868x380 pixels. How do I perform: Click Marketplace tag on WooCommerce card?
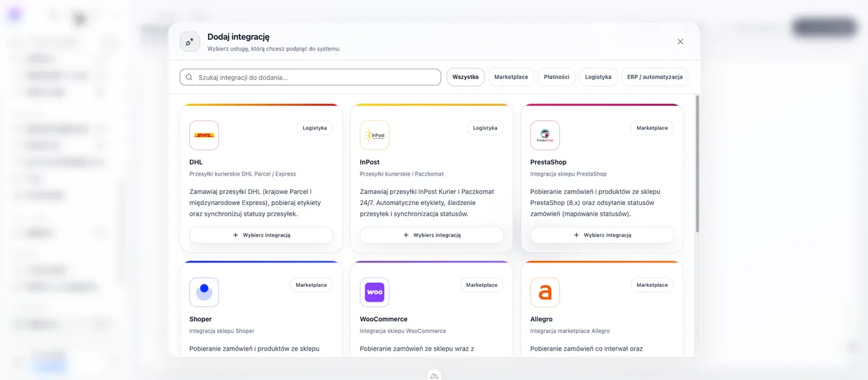[482, 285]
